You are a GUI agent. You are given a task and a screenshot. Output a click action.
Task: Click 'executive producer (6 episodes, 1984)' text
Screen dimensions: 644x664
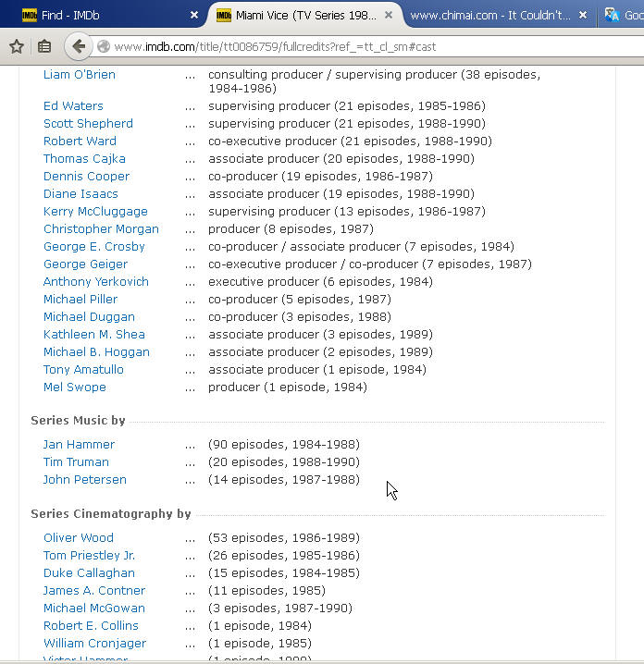320,282
